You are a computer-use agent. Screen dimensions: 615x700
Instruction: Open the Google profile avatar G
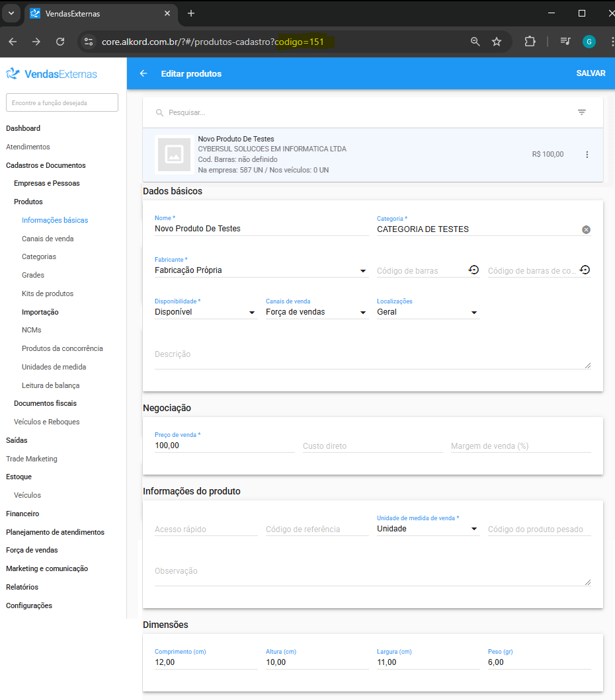pyautogui.click(x=589, y=42)
